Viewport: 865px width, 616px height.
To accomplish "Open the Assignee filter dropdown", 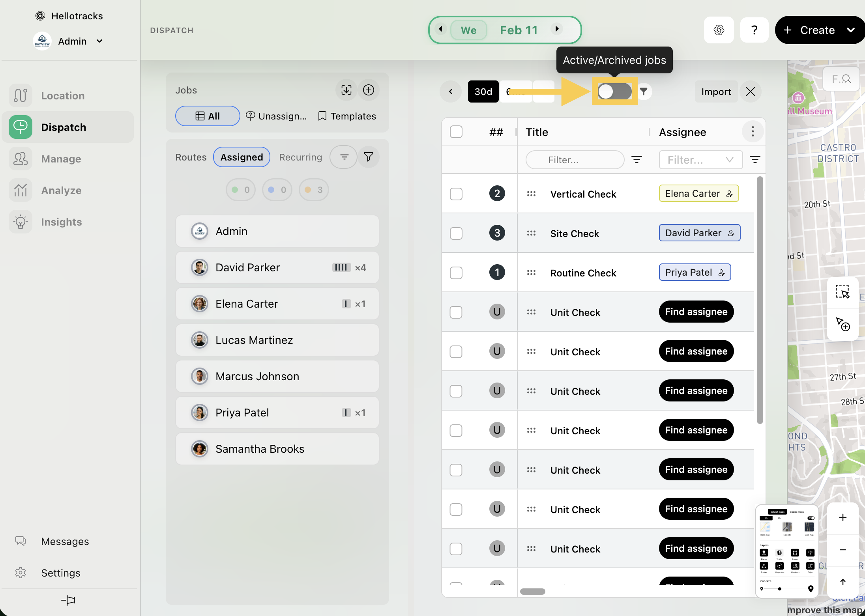I will (x=700, y=160).
